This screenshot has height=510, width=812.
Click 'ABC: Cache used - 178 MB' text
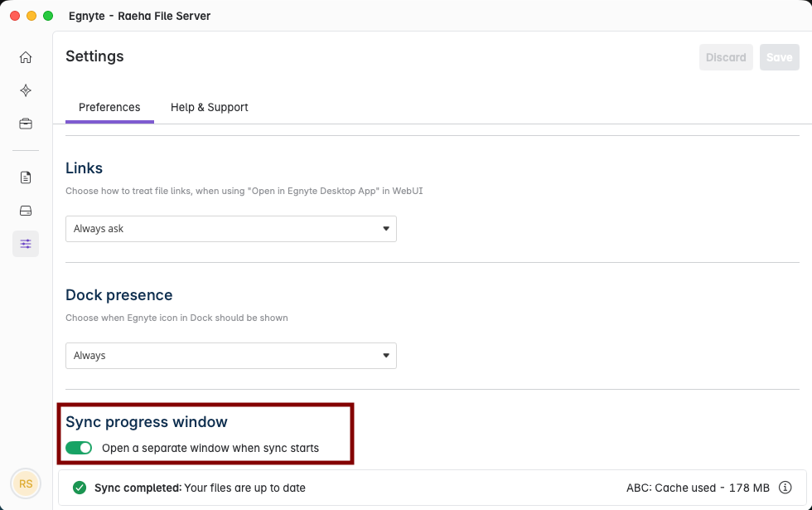698,488
